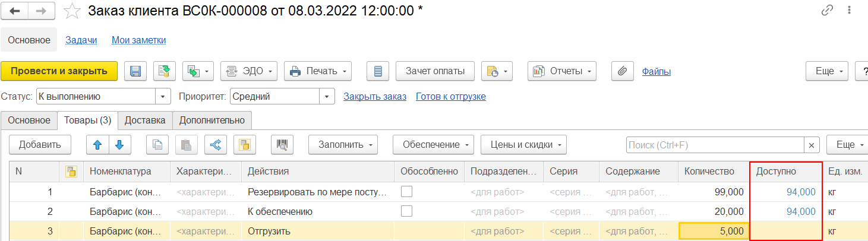868x241 pixels.
Task: Open the Файлы link
Action: click(x=656, y=71)
